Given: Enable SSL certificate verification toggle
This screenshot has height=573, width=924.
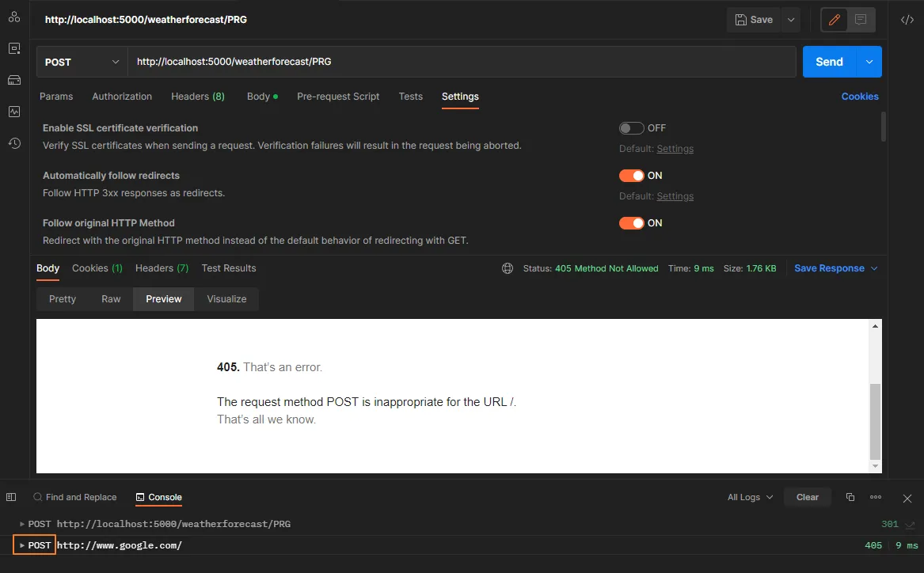Looking at the screenshot, I should coord(631,128).
